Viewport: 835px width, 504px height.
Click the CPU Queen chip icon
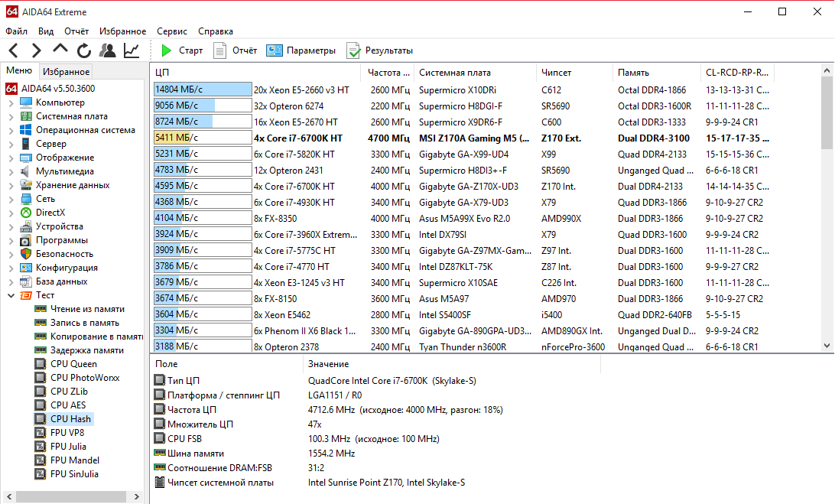coord(40,364)
